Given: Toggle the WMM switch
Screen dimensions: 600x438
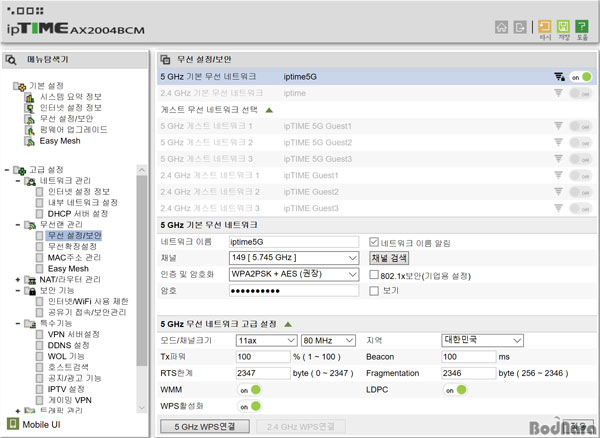Looking at the screenshot, I should pyautogui.click(x=249, y=390).
